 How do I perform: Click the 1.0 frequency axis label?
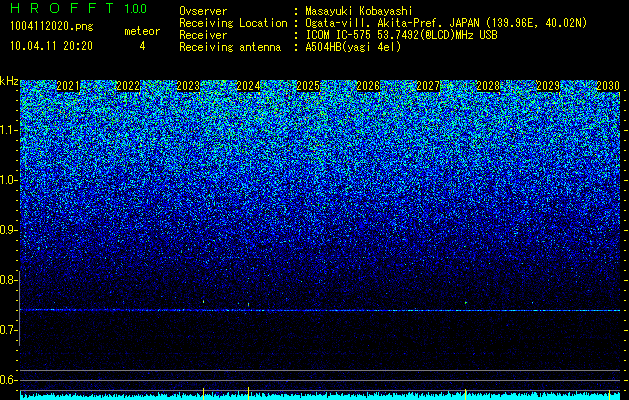coord(8,180)
